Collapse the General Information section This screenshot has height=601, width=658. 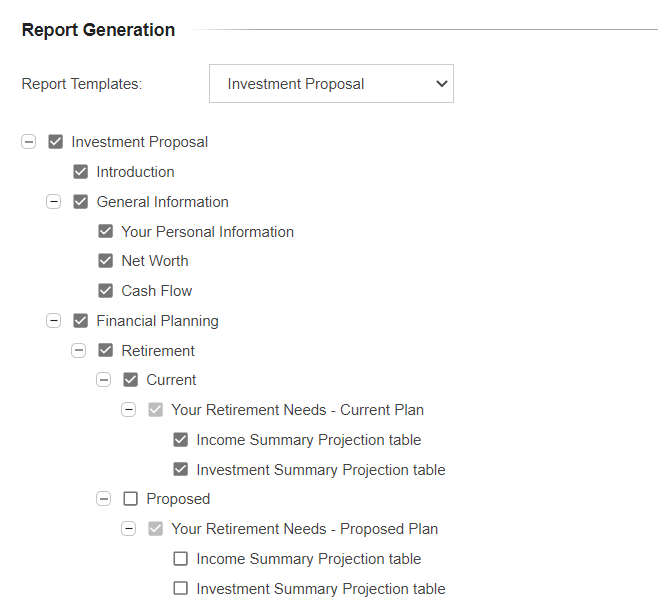pos(54,202)
